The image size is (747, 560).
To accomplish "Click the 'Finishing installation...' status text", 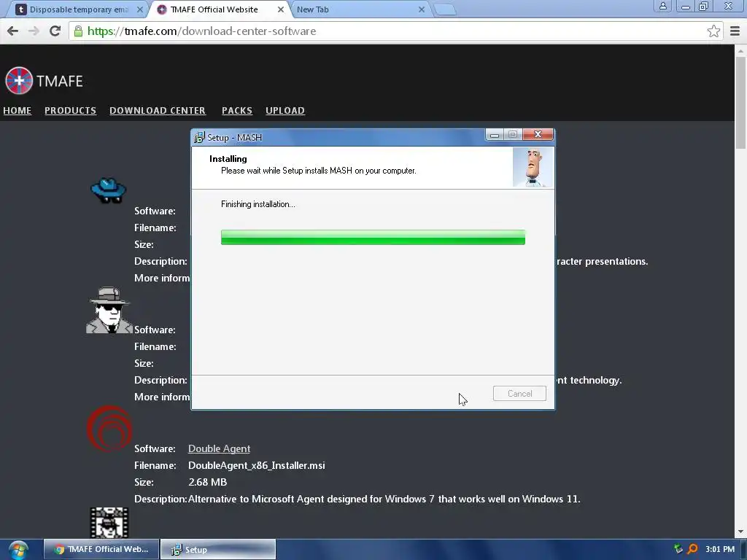I will [258, 204].
